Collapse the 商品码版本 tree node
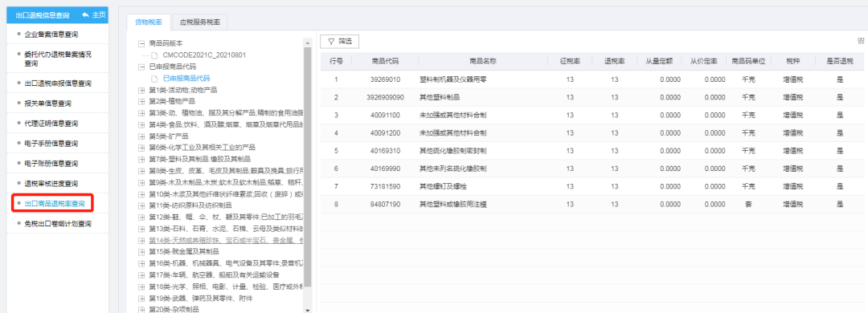The height and width of the screenshot is (313, 868). click(x=141, y=43)
